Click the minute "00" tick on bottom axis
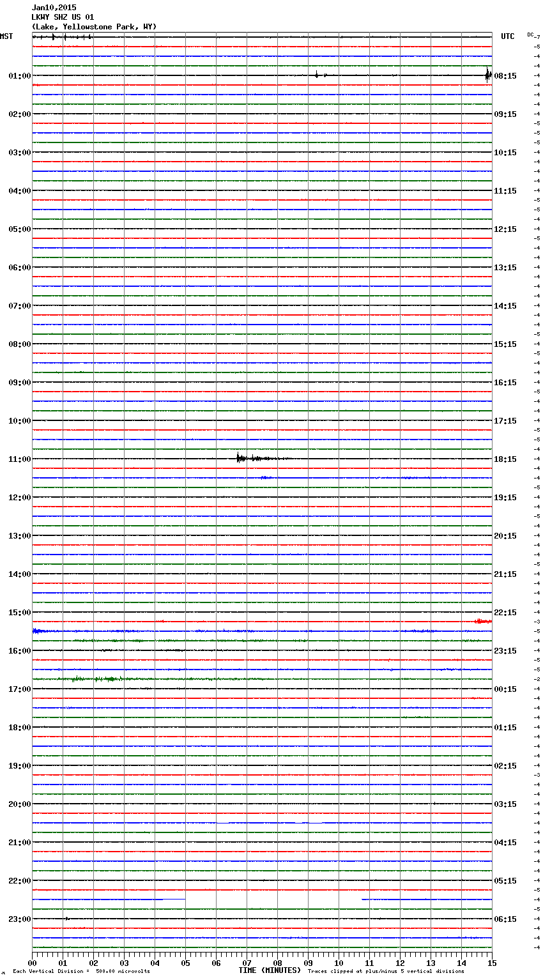 (32, 963)
